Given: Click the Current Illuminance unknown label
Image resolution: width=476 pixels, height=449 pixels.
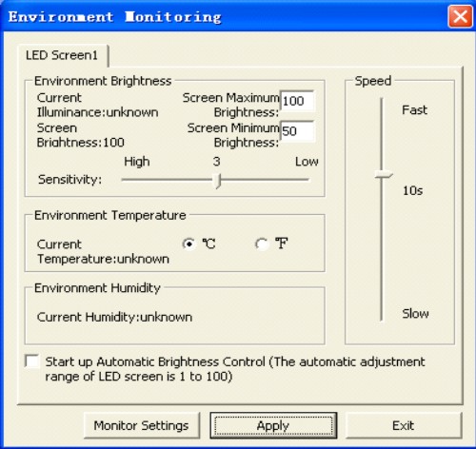Looking at the screenshot, I should point(97,105).
